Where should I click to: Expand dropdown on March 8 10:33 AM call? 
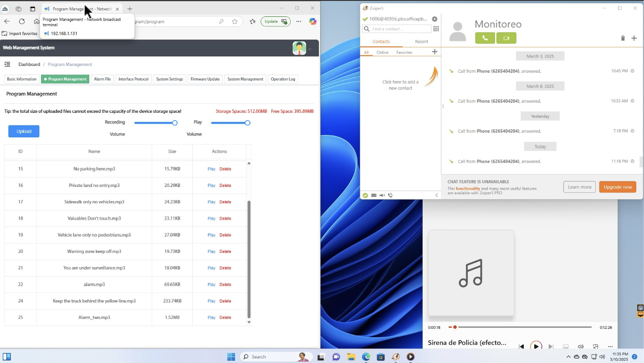[x=633, y=101]
